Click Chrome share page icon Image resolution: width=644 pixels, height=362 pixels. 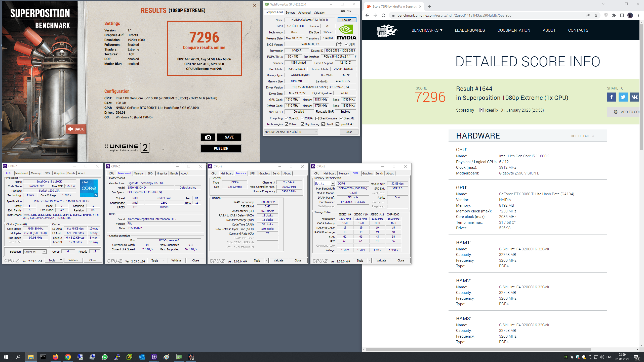[588, 15]
